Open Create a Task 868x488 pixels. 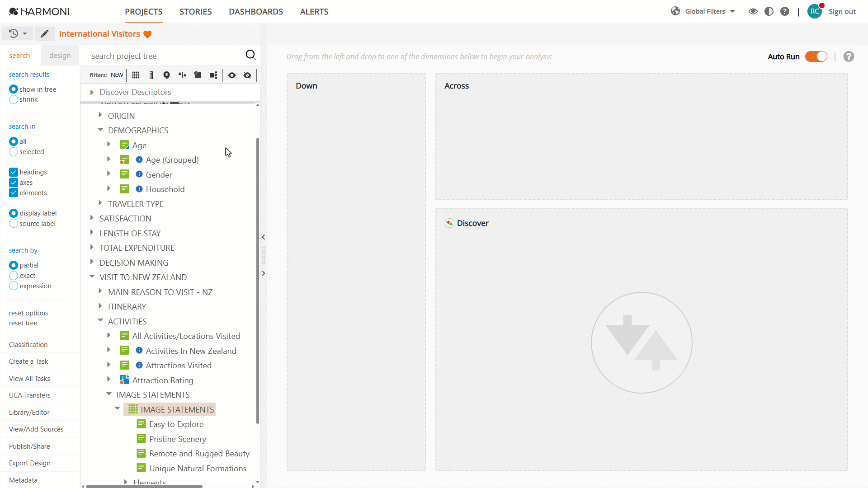coord(28,361)
